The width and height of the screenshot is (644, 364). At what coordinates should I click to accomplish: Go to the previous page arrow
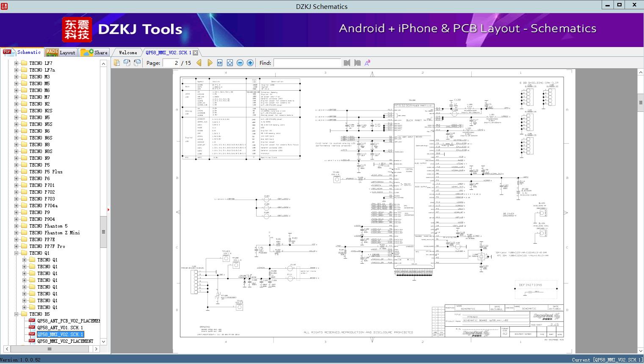click(x=199, y=63)
